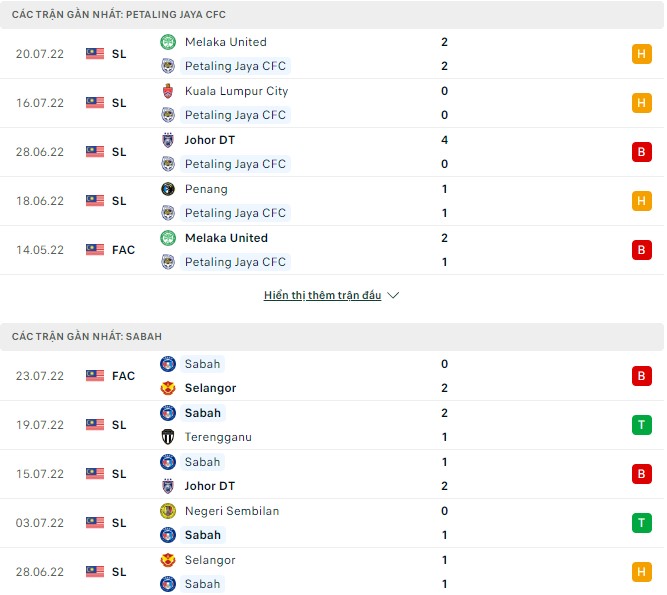Click the Penang club crest
The height and width of the screenshot is (595, 667).
click(168, 189)
